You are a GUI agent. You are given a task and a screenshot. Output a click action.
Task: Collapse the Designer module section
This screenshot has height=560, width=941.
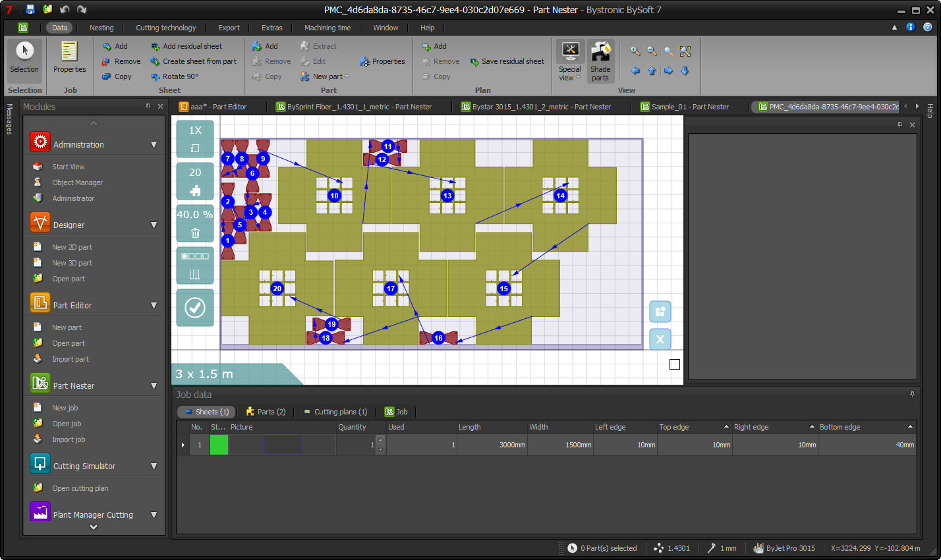coord(154,225)
